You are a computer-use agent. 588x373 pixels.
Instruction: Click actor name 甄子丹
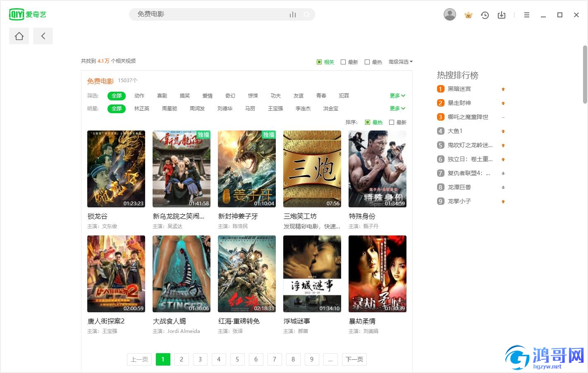[371, 226]
